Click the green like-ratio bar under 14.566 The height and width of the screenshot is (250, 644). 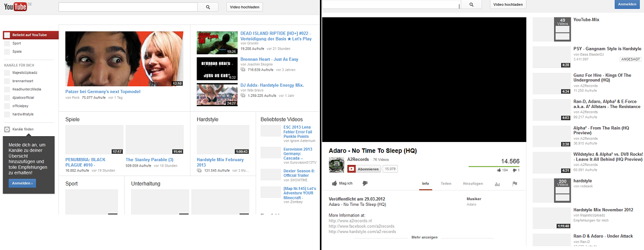click(x=494, y=166)
